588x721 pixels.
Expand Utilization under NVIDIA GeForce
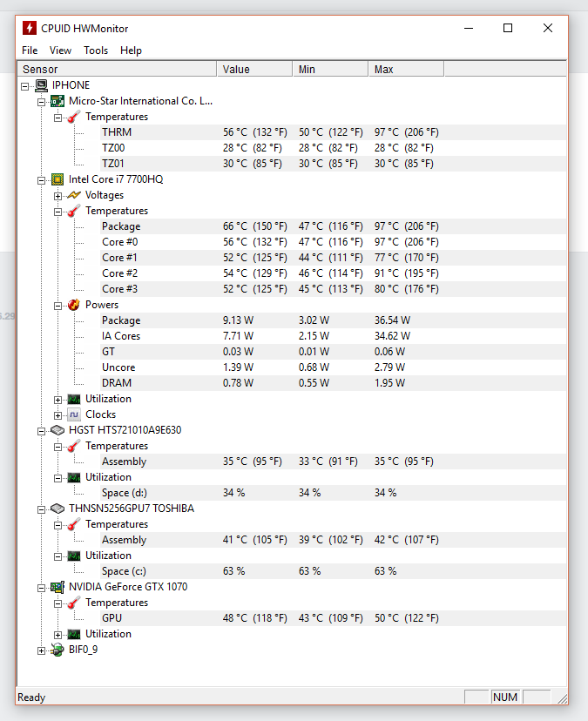[x=57, y=635]
